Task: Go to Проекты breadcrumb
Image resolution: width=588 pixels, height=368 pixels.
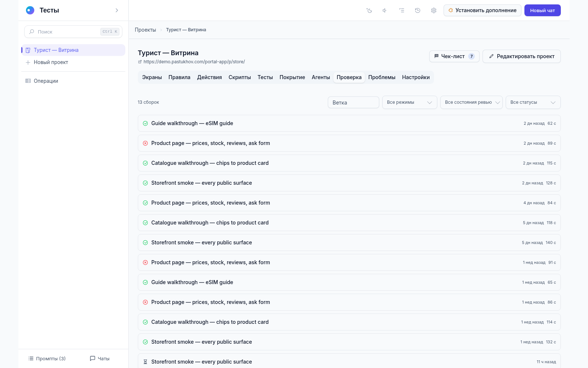Action: click(145, 30)
